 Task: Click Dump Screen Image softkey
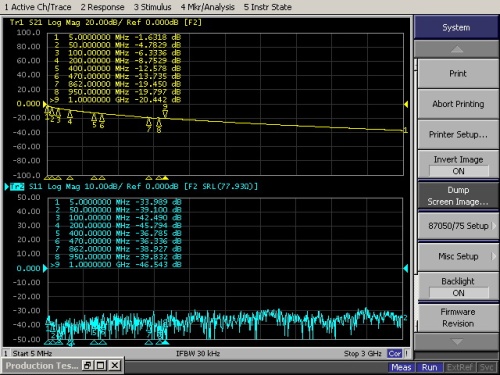458,196
